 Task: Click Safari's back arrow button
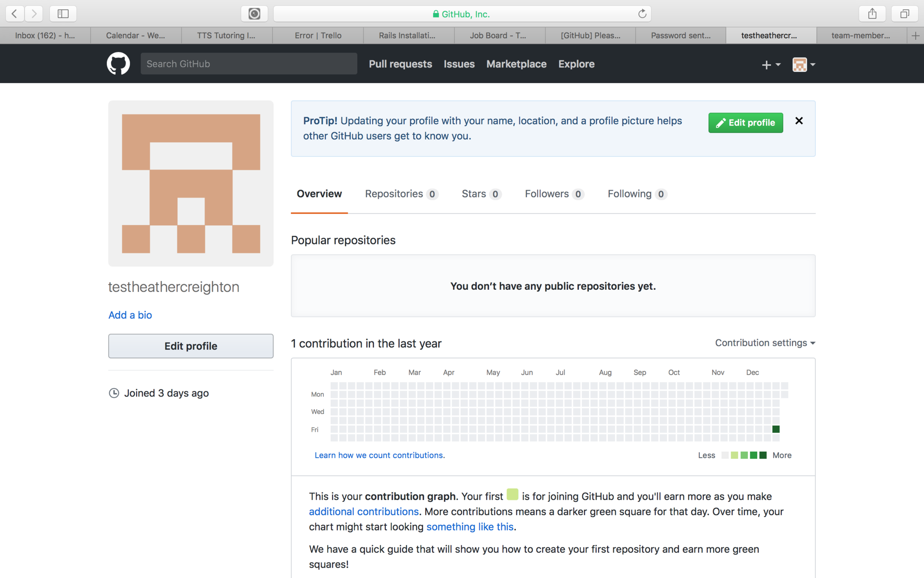click(x=15, y=14)
